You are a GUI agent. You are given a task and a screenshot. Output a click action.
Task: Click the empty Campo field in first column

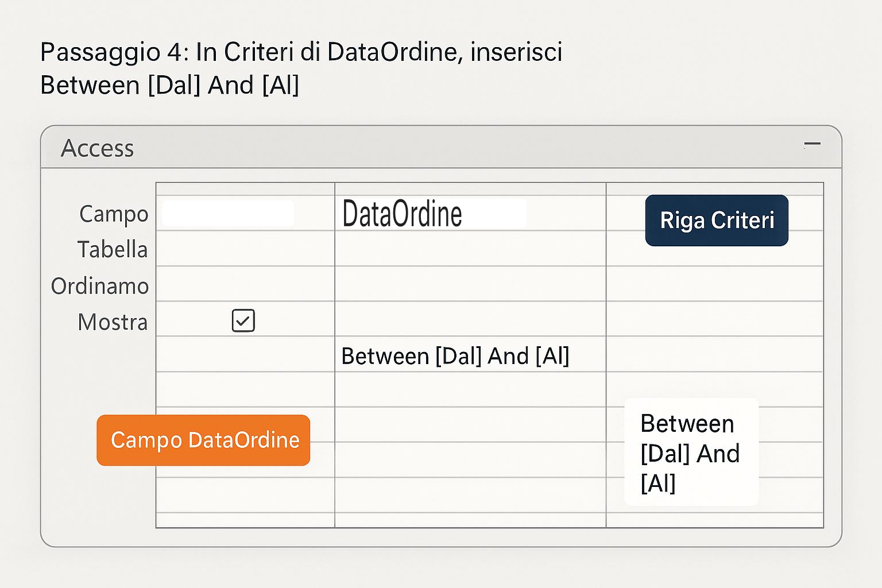coord(228,213)
